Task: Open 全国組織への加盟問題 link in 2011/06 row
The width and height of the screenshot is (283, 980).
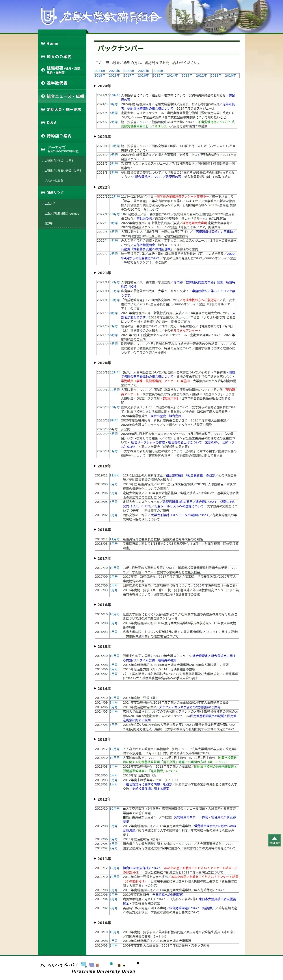Action: pos(168,895)
